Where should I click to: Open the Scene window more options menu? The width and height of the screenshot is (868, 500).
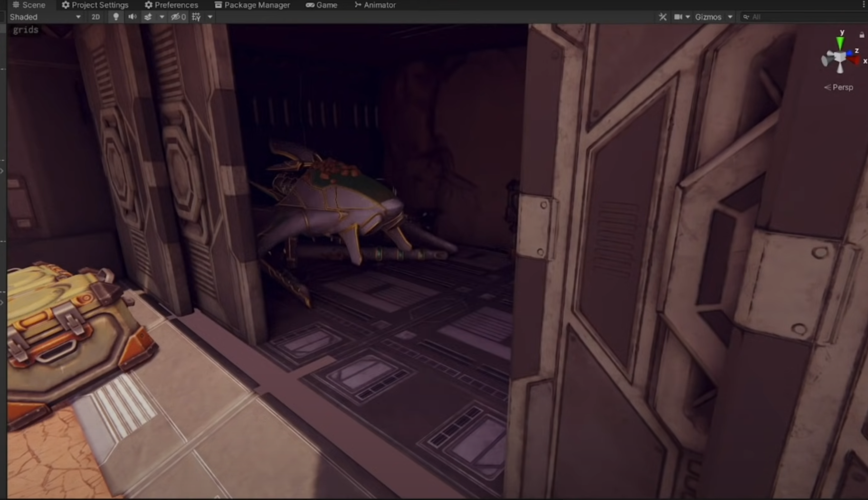pos(863,5)
